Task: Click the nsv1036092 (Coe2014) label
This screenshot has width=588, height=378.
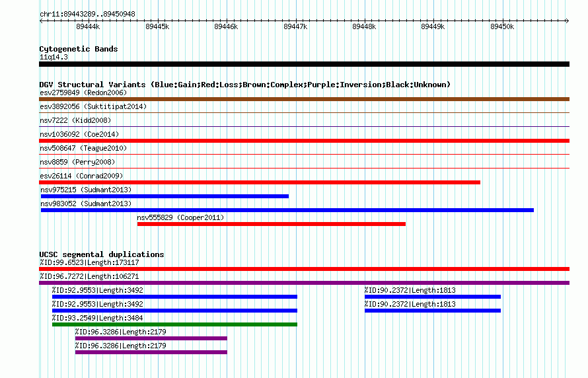Action: point(79,134)
